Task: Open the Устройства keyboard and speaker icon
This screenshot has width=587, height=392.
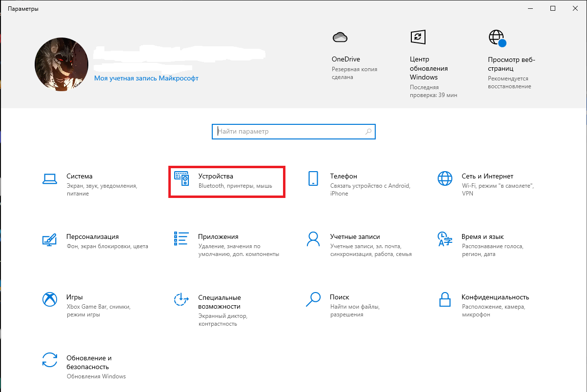Action: [182, 178]
